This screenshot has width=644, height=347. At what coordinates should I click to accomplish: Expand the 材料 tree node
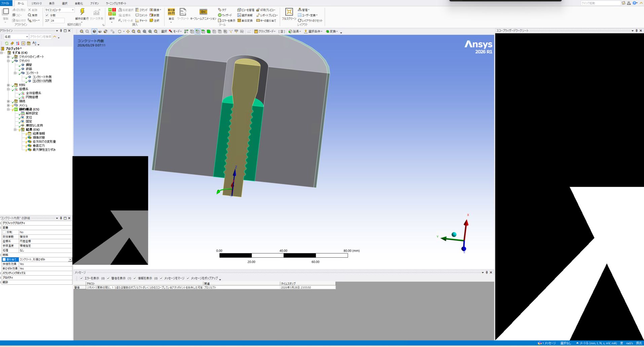tap(8, 85)
